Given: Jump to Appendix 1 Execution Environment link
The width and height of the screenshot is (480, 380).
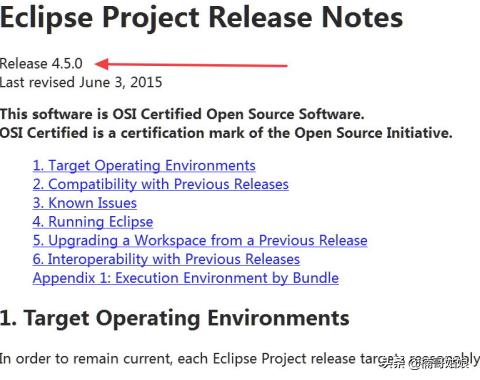Looking at the screenshot, I should (x=186, y=278).
